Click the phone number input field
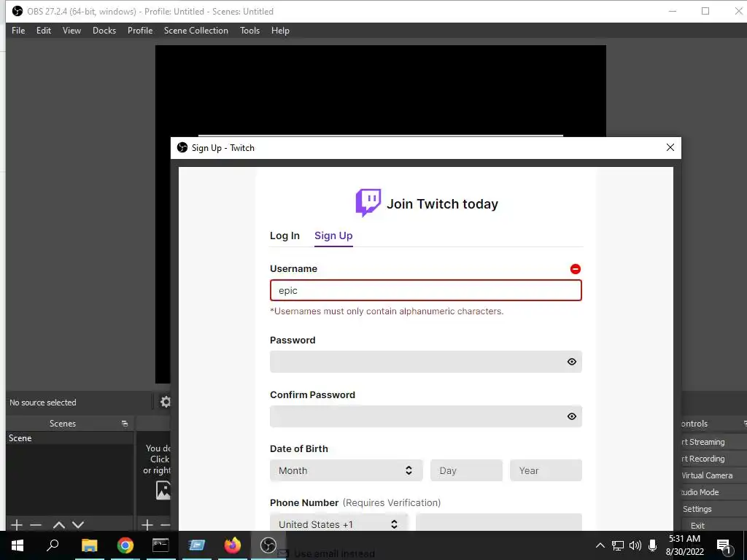This screenshot has width=747, height=560. pyautogui.click(x=498, y=524)
